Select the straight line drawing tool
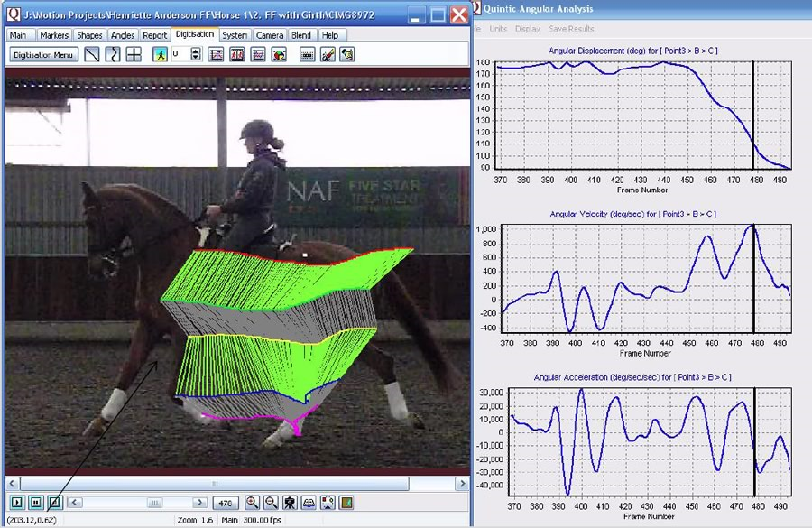The width and height of the screenshot is (812, 528). pyautogui.click(x=92, y=55)
